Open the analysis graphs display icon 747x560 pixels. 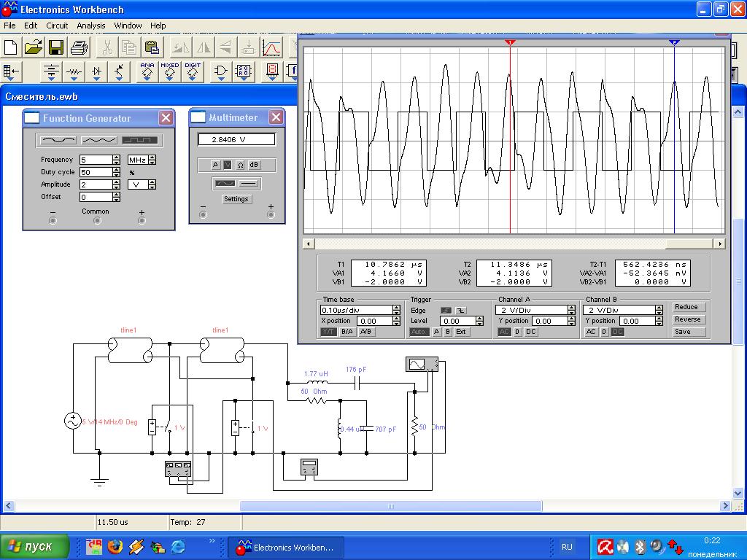(x=272, y=47)
